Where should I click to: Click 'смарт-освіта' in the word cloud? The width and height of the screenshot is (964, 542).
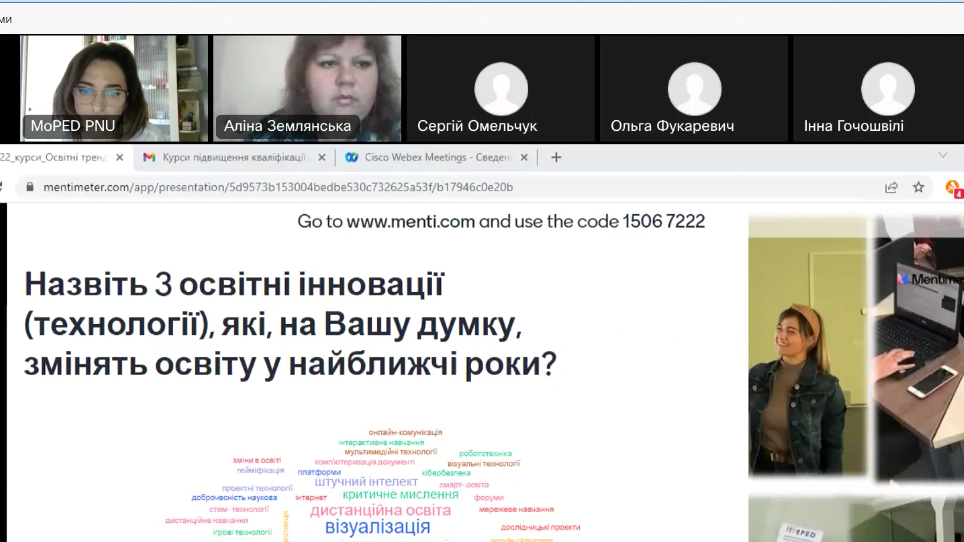pyautogui.click(x=464, y=485)
